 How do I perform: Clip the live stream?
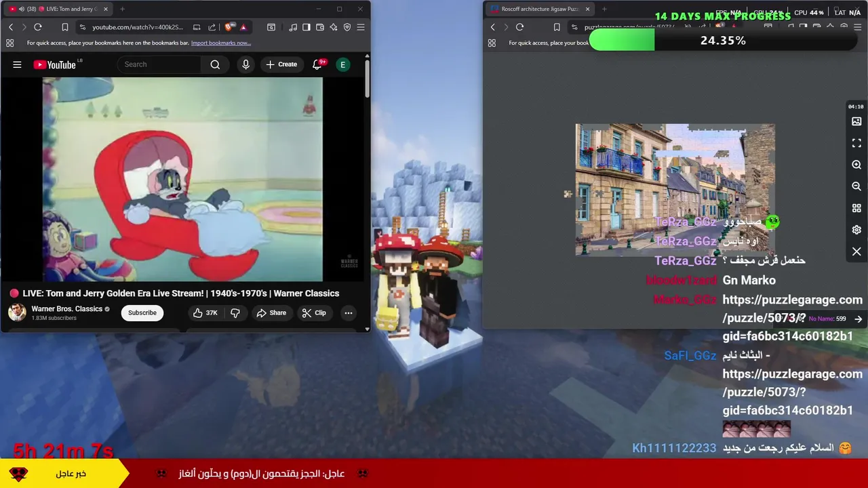[x=314, y=312]
